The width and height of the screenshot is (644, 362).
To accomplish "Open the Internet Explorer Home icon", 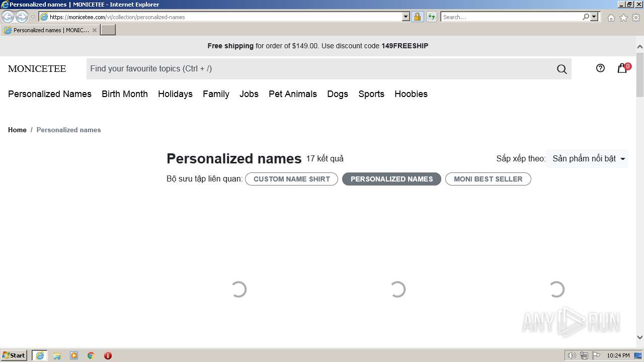I will pos(611,18).
